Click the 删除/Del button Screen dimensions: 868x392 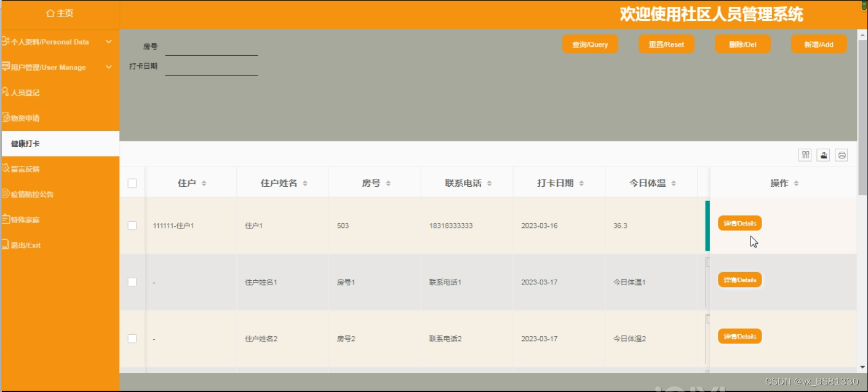click(743, 44)
